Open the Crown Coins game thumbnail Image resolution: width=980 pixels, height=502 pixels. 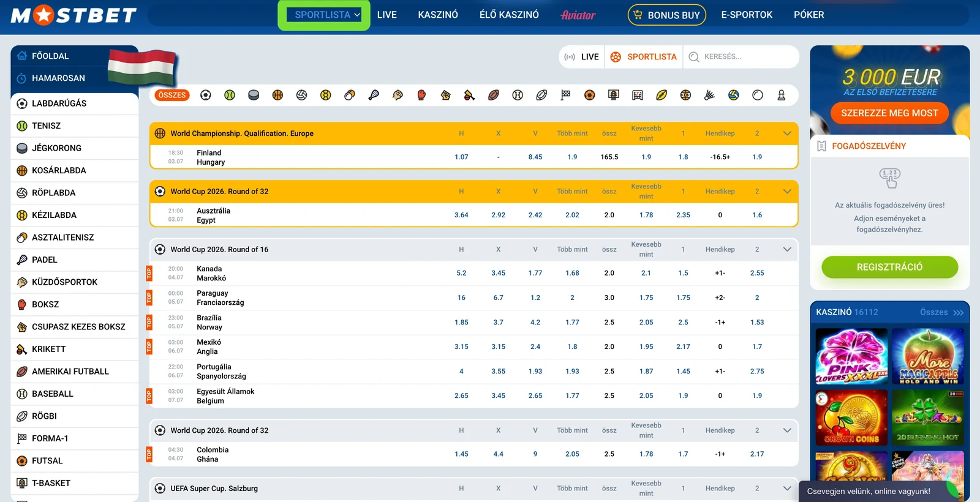pos(851,418)
